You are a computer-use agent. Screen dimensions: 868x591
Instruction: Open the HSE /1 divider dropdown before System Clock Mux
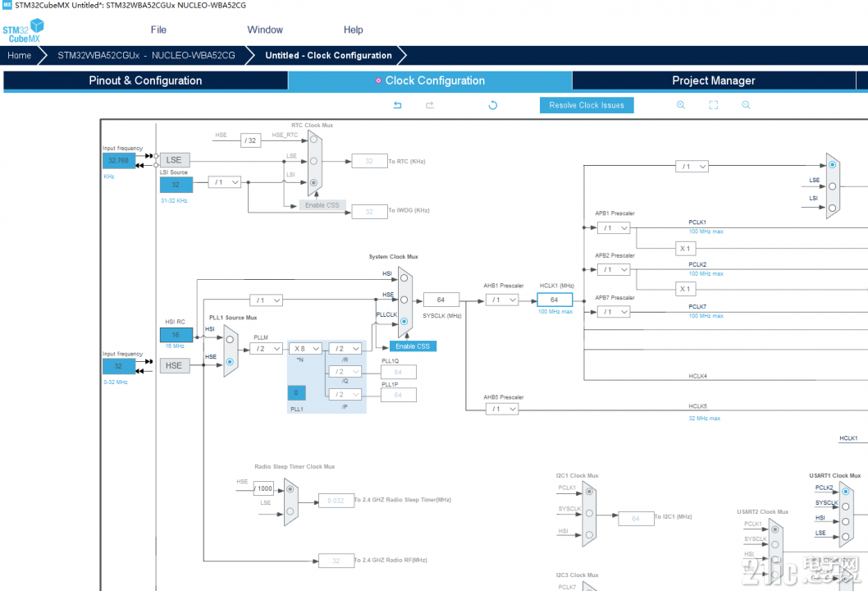click(267, 300)
